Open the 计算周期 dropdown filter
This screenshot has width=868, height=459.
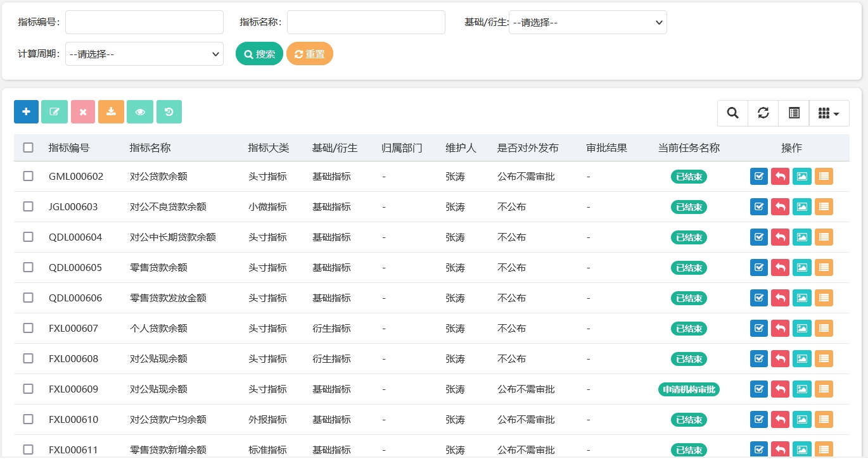point(144,54)
